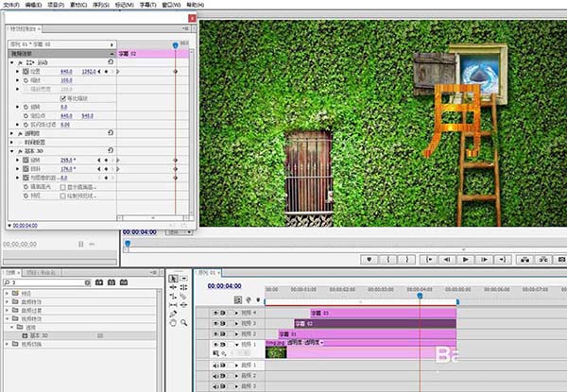Expand the Presets folder in Effects panel
567x392 pixels.
tap(7, 293)
